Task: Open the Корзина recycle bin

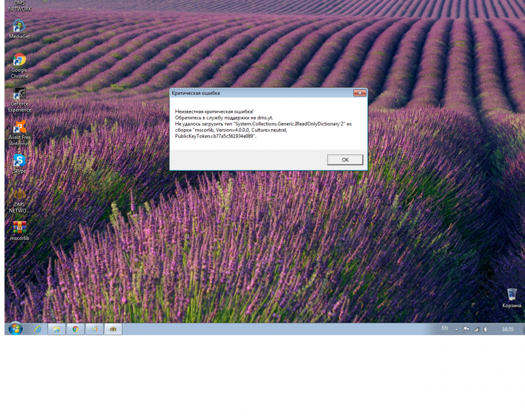Action: (x=511, y=295)
